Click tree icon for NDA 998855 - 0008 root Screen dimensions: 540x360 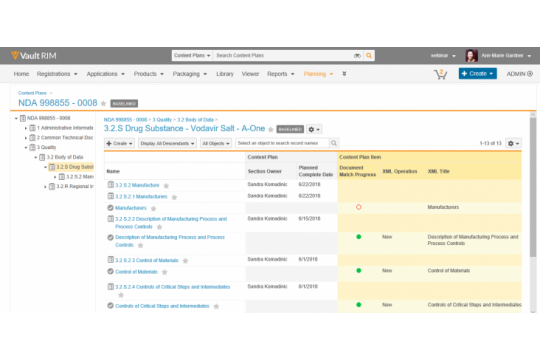point(23,118)
